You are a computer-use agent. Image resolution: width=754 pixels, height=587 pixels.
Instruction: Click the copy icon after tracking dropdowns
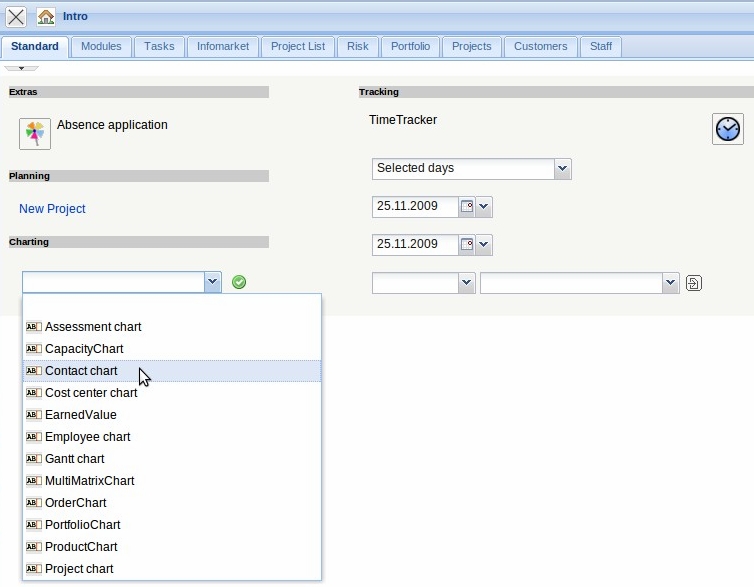point(694,283)
